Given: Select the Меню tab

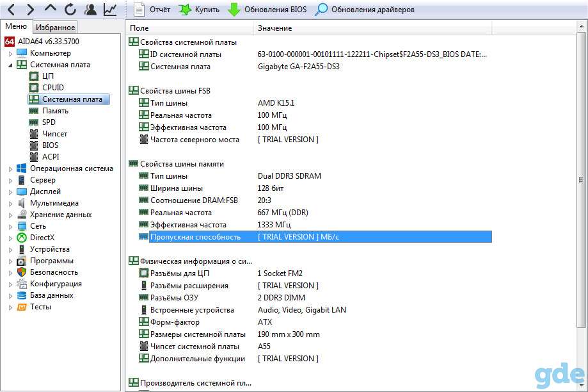Looking at the screenshot, I should coord(16,26).
